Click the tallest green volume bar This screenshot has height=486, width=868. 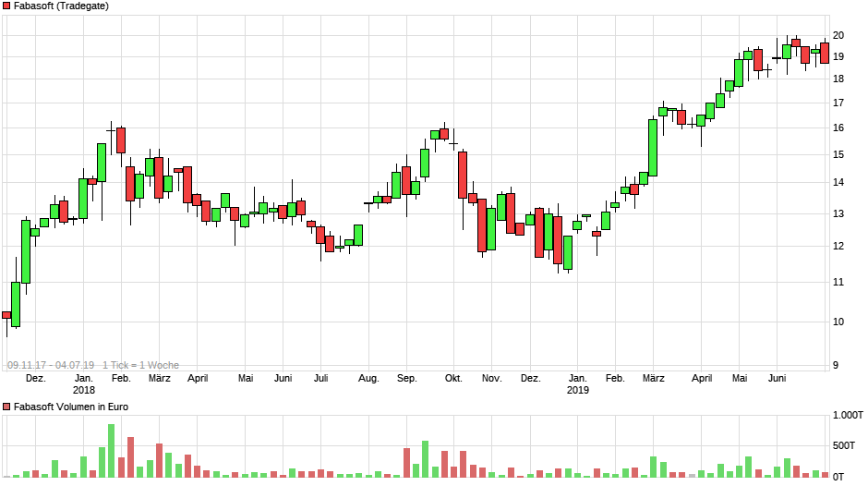click(111, 451)
